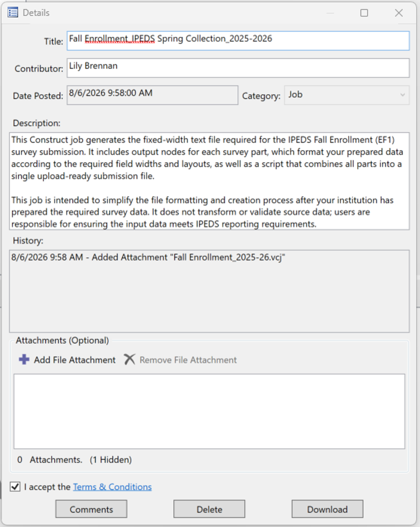Click the purple plus Add File Attachment icon
This screenshot has height=527, width=420.
(x=24, y=359)
